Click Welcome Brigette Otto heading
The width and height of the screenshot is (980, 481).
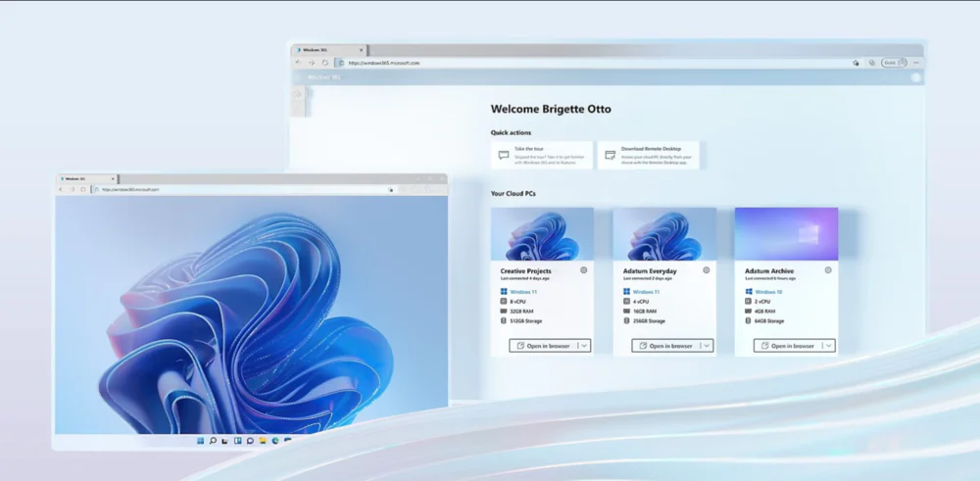[x=551, y=110]
